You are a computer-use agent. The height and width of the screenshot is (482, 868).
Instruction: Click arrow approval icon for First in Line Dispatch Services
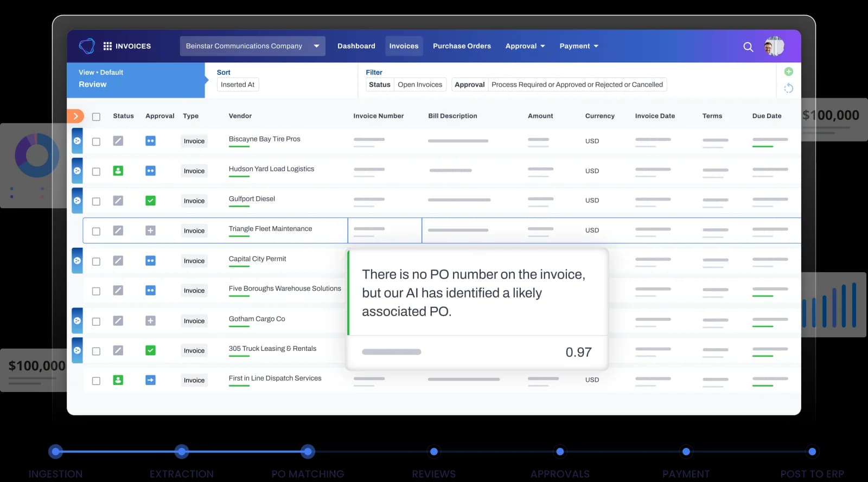tap(150, 380)
